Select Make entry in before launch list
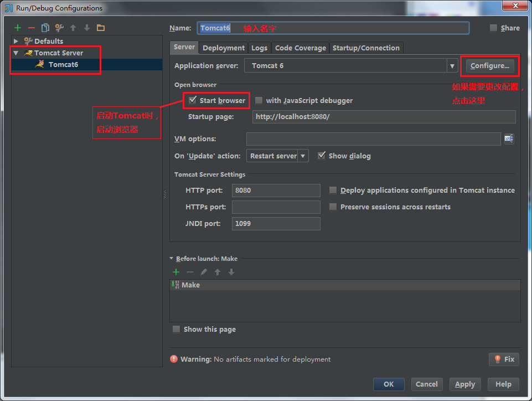Screen dimensions: 532x401 345,285
